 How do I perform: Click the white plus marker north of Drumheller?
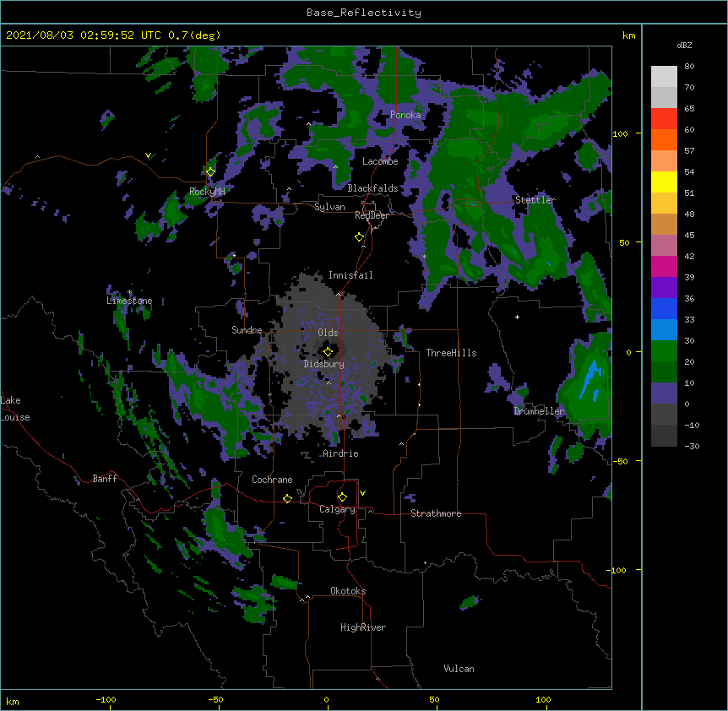coord(517,317)
